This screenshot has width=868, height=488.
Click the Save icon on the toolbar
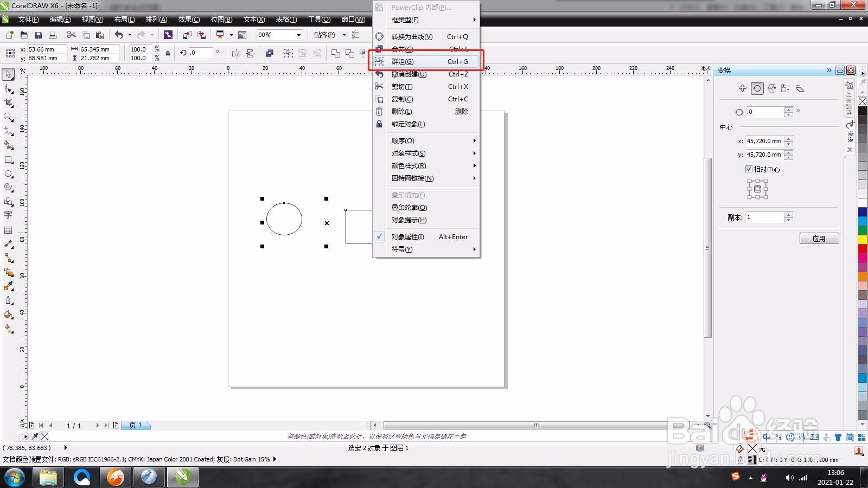[x=38, y=35]
